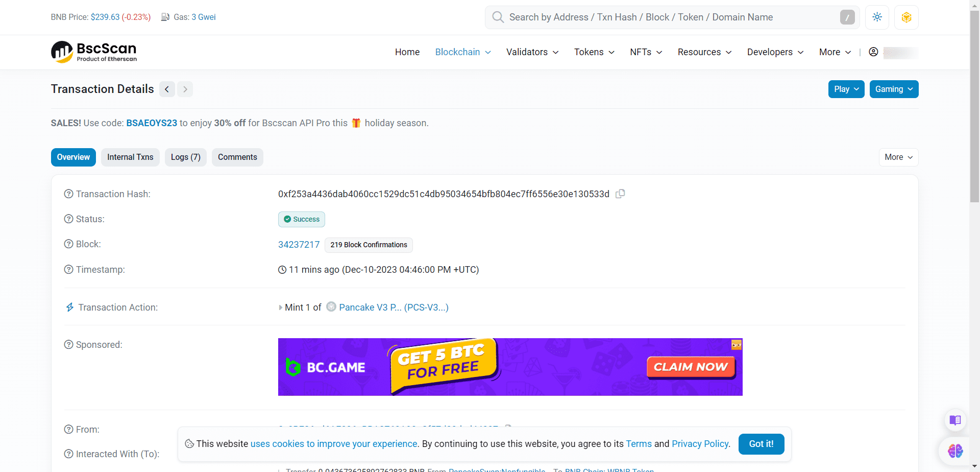Click the slash shortcut key icon in the search bar

[847, 17]
